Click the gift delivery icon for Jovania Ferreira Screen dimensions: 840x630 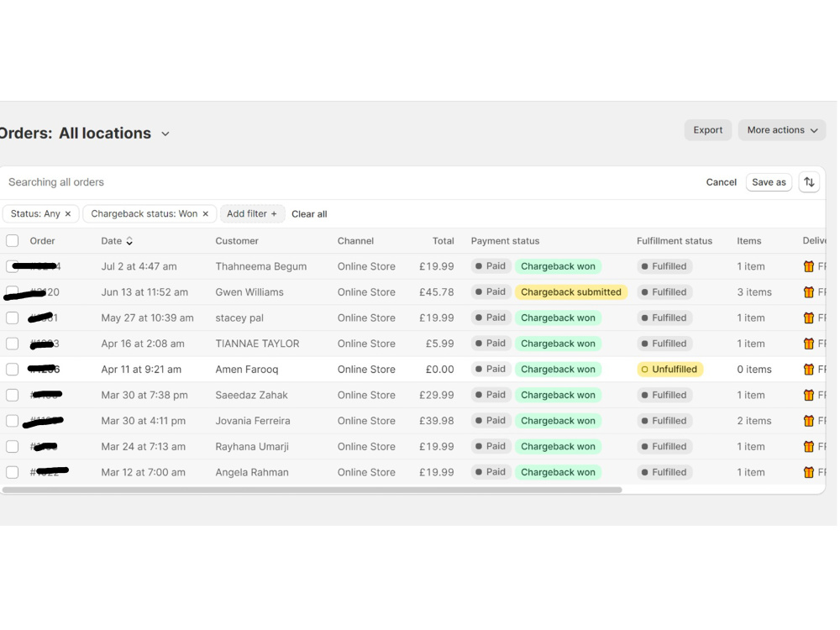click(808, 421)
